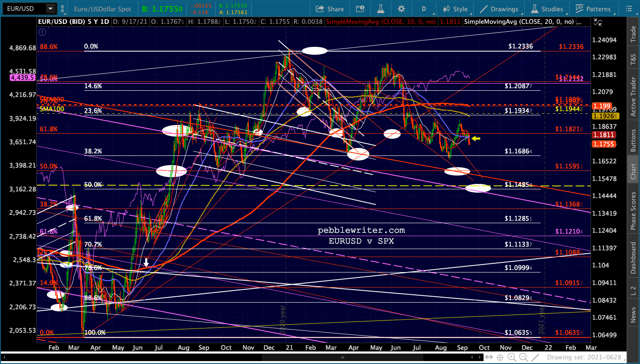
Task: Click the $1.0635 white fib label
Action: pyautogui.click(x=518, y=333)
